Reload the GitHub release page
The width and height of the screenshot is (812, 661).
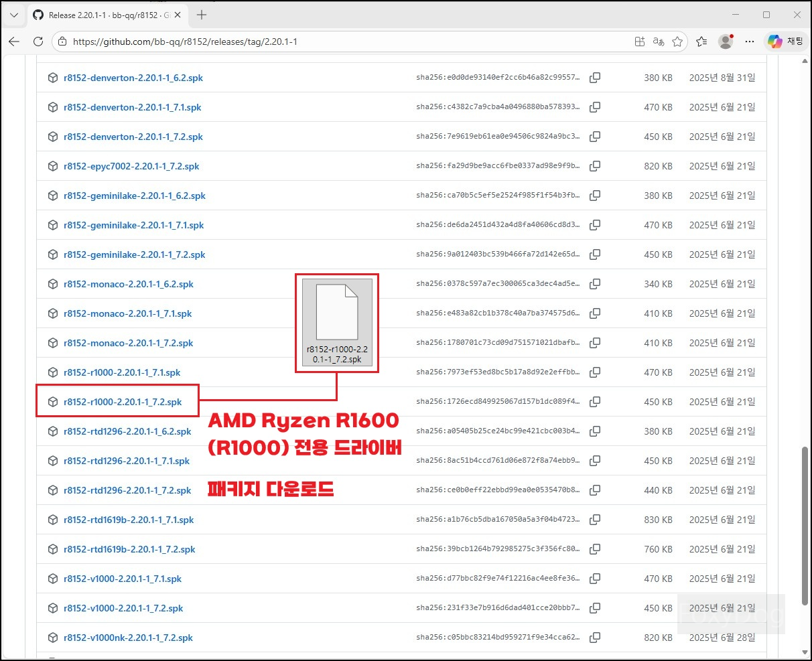pos(38,42)
